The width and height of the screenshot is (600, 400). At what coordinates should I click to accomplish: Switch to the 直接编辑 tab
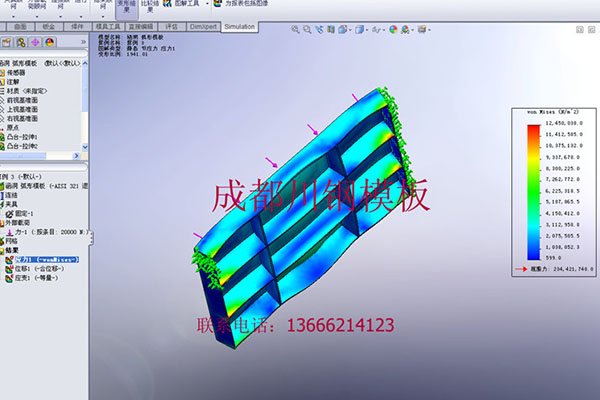pos(140,27)
